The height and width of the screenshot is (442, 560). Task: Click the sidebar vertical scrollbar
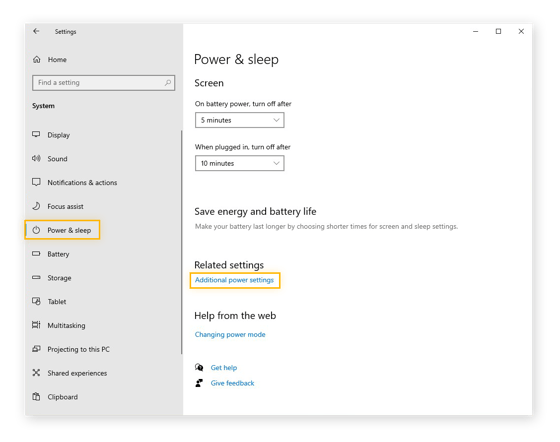(x=181, y=242)
